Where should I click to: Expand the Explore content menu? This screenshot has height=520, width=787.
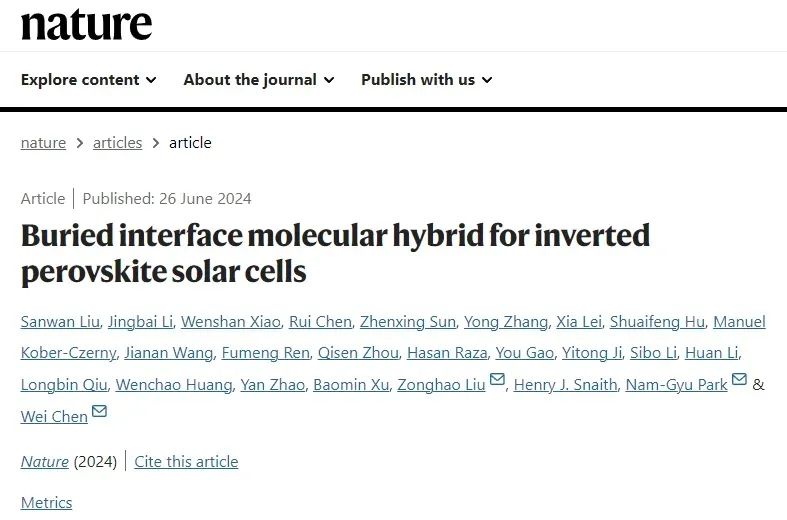click(88, 80)
